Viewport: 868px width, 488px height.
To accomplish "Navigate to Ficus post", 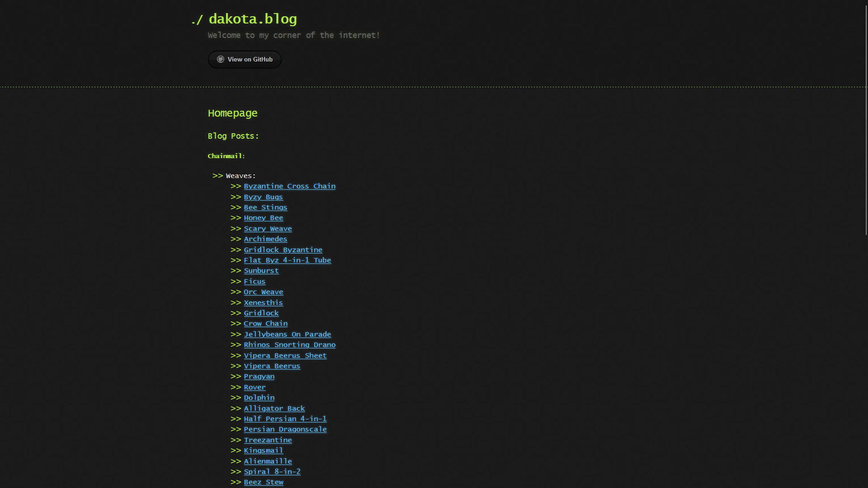I will 255,281.
